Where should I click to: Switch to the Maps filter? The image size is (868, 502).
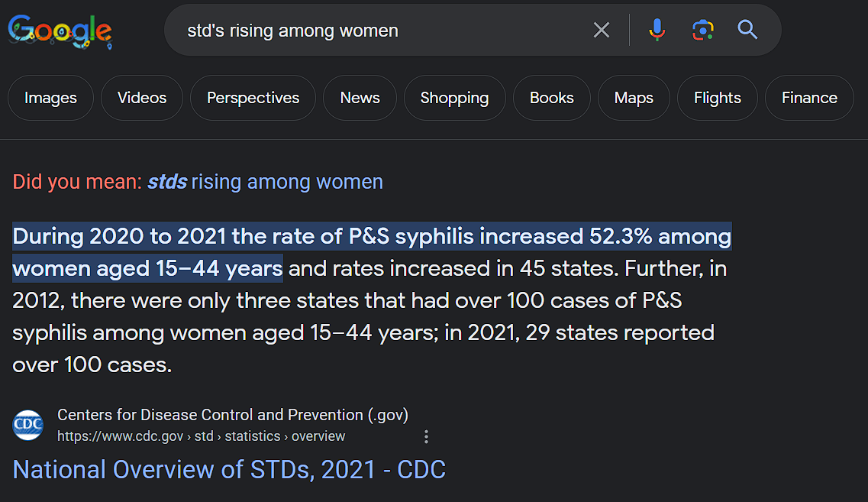(x=634, y=98)
